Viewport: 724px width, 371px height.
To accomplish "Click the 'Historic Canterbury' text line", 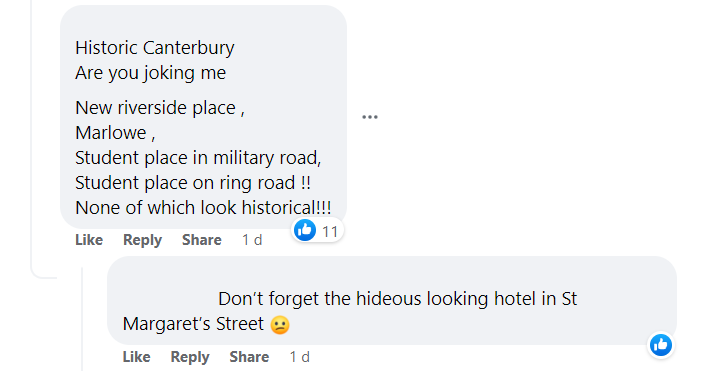I will point(155,48).
